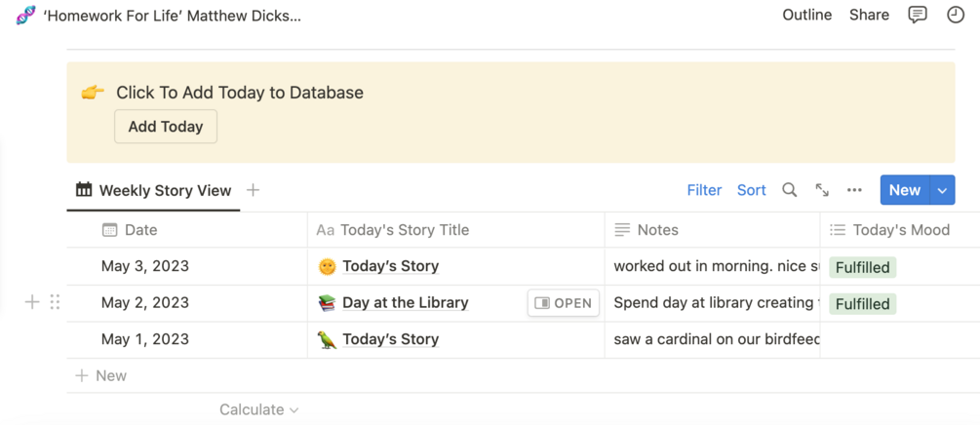This screenshot has width=980, height=425.
Task: Open database as full page arrows icon
Action: [822, 190]
